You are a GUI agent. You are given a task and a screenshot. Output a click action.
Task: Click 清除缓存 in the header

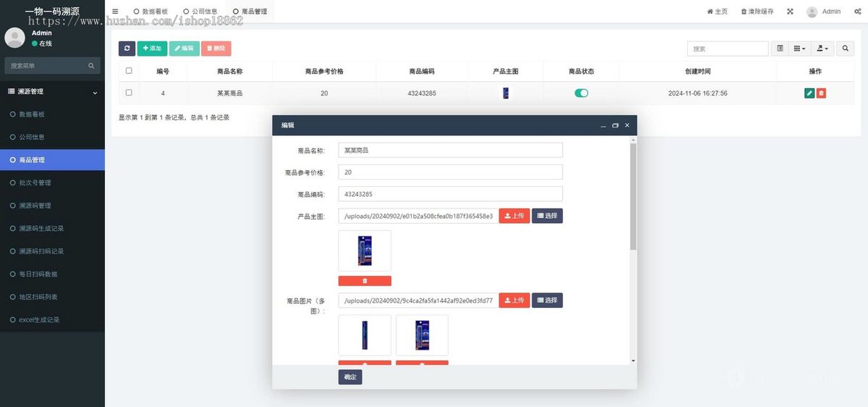click(757, 12)
